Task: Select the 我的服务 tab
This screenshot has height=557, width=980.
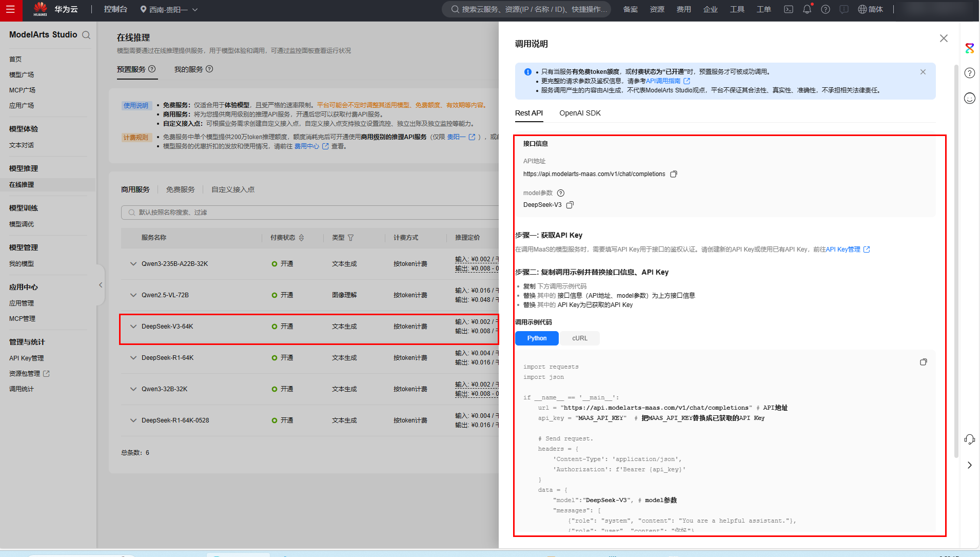Action: 188,69
